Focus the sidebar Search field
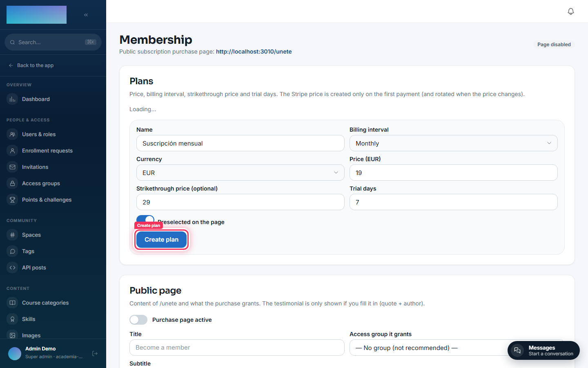Image resolution: width=588 pixels, height=368 pixels. (x=53, y=42)
